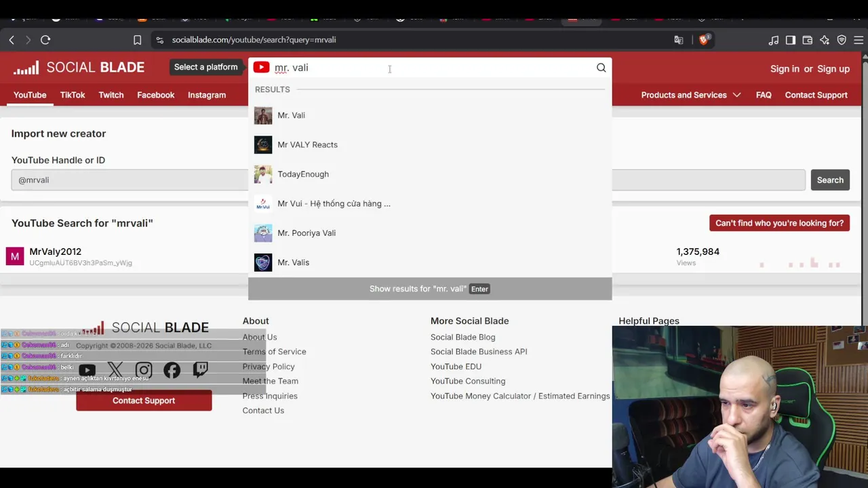This screenshot has height=488, width=868.
Task: Open footer Instagram social icon
Action: (144, 370)
